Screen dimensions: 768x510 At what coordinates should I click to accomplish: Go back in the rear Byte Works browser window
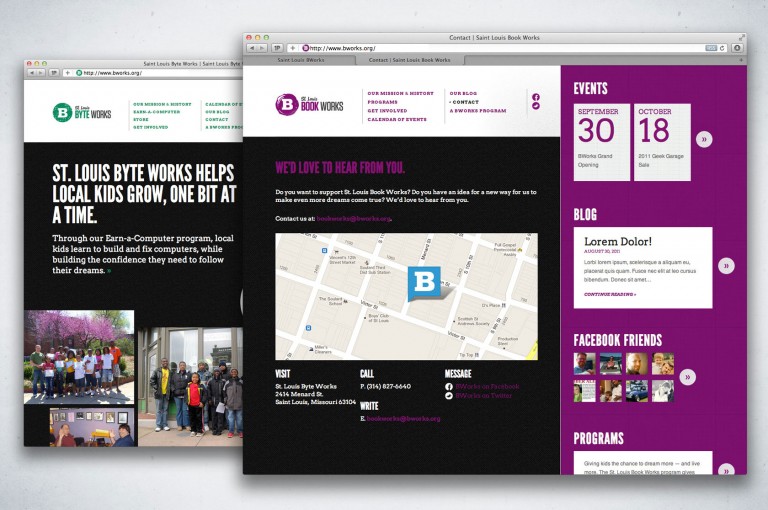click(x=31, y=73)
